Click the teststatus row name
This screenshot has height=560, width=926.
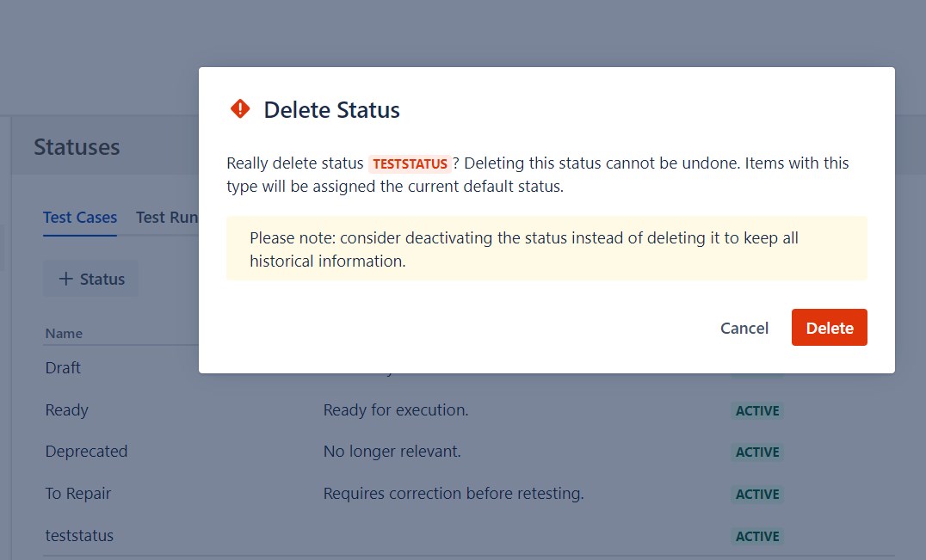(x=79, y=536)
